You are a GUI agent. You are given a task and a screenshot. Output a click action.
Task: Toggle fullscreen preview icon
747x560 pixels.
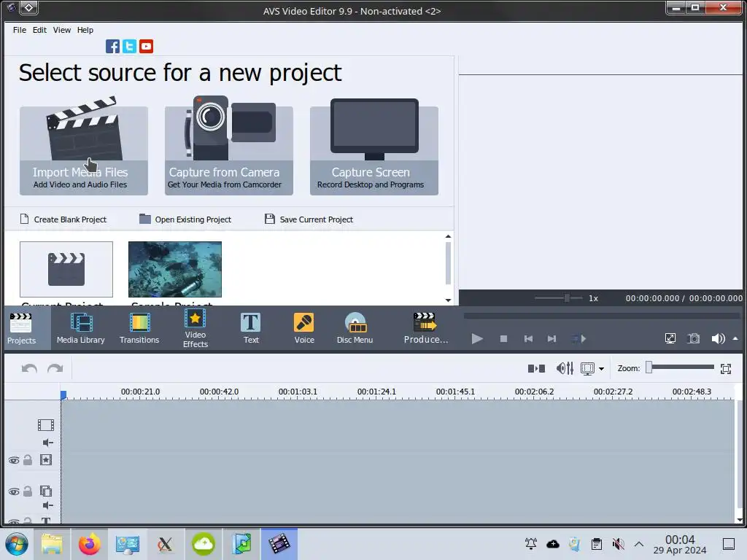[x=670, y=338]
